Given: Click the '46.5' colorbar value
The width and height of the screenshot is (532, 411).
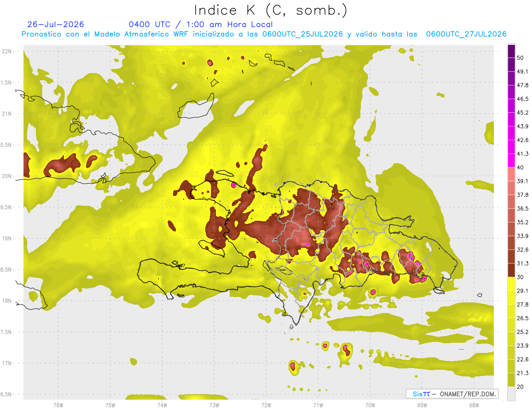Looking at the screenshot, I should [523, 99].
